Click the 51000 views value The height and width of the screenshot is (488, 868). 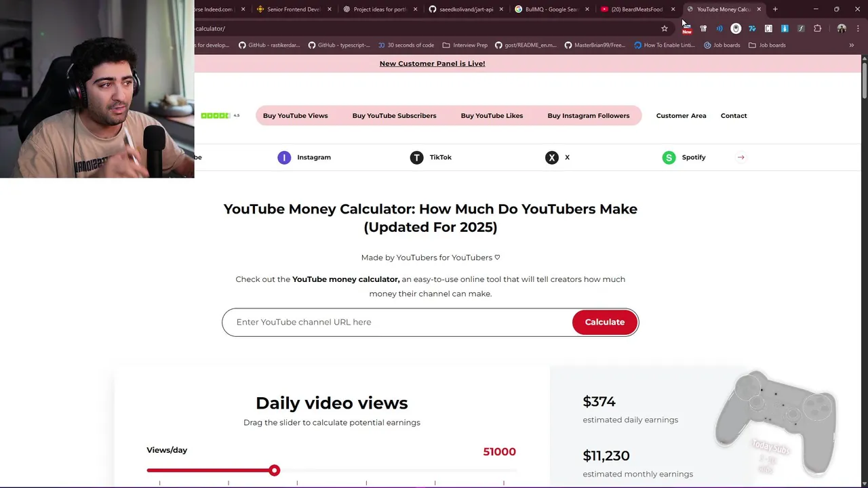click(499, 451)
